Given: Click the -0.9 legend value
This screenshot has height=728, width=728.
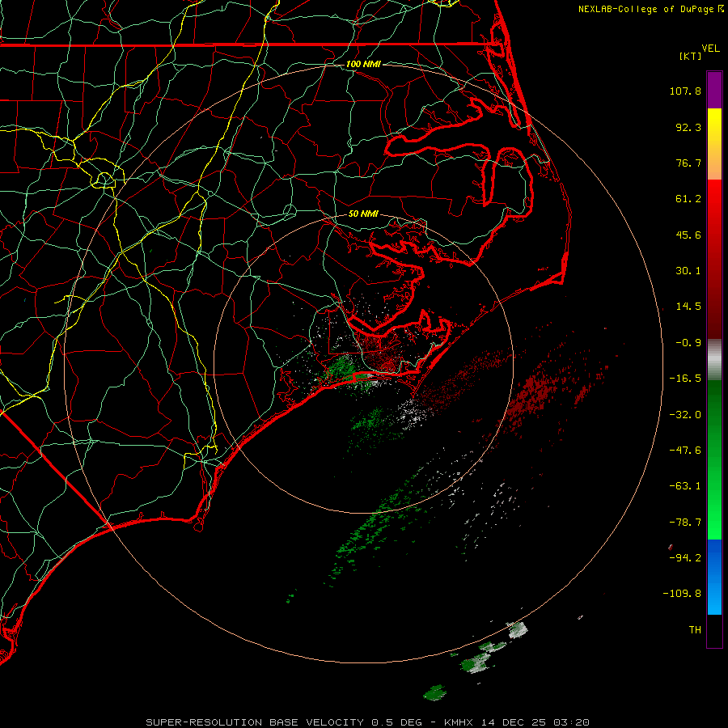Looking at the screenshot, I should (x=688, y=343).
